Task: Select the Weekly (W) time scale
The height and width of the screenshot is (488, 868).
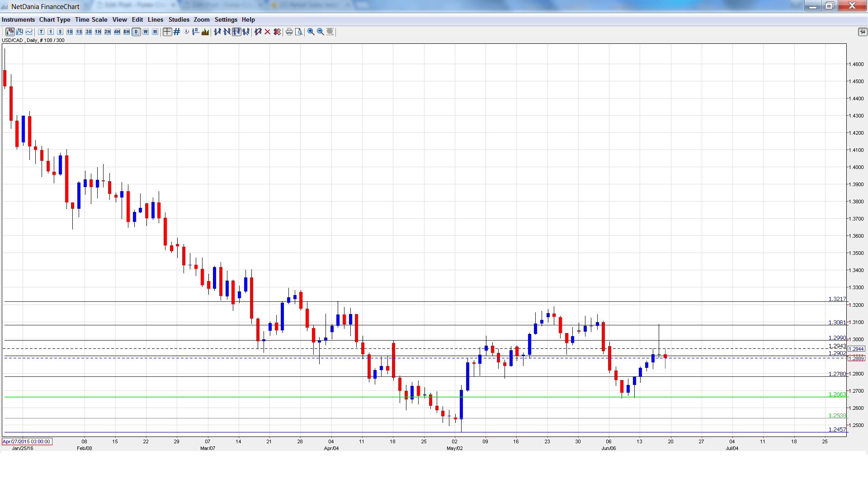Action: click(146, 32)
